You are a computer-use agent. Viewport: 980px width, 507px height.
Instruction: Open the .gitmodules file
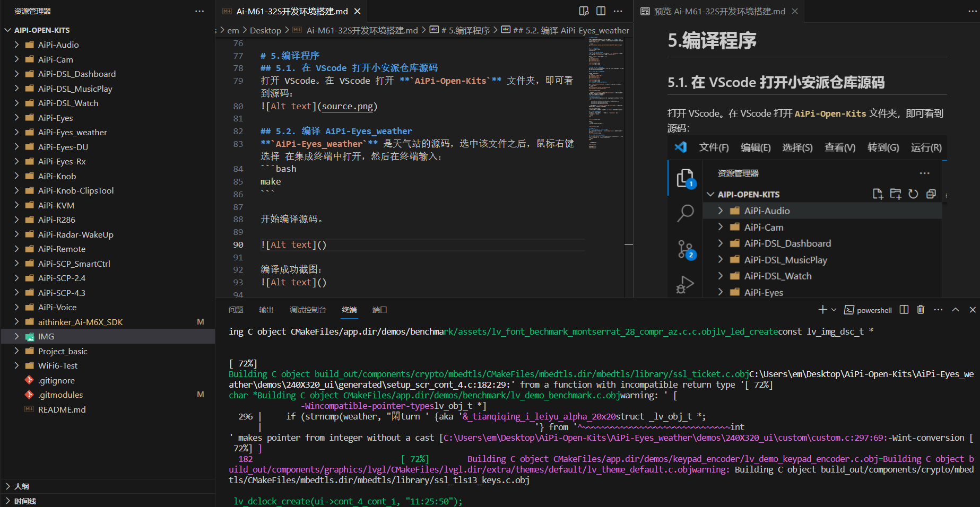point(60,395)
